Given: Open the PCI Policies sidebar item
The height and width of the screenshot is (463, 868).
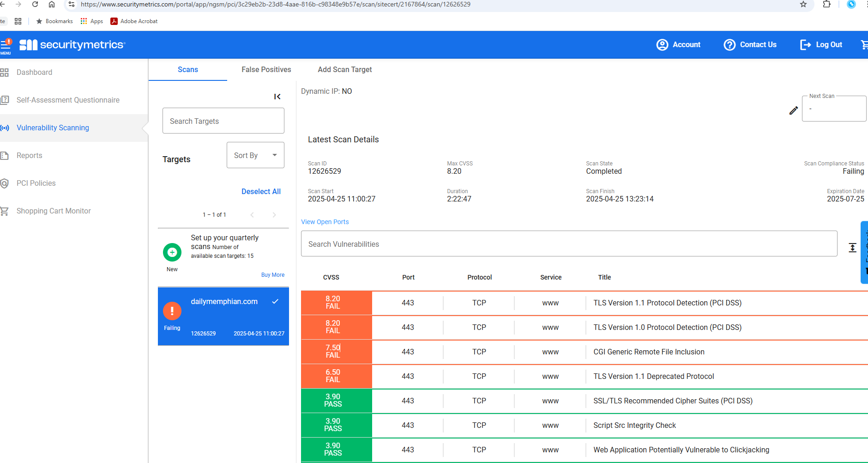Looking at the screenshot, I should coord(36,183).
